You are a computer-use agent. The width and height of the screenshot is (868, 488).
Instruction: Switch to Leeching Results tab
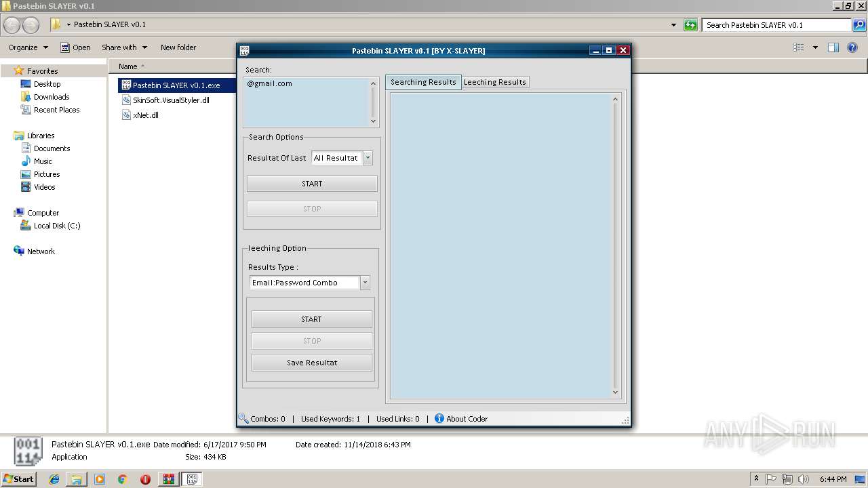[495, 82]
